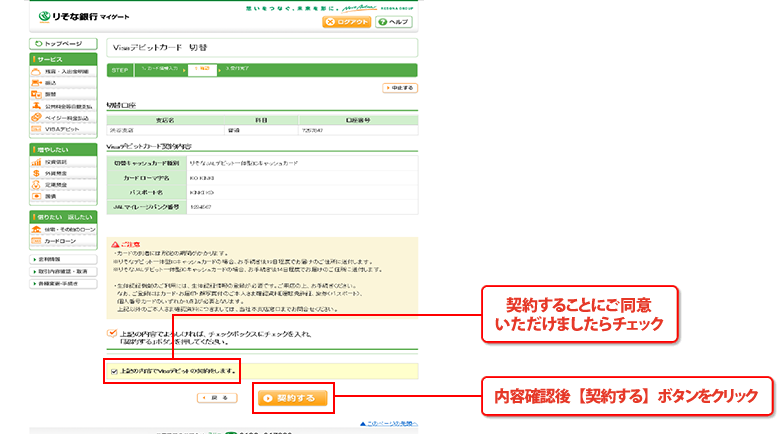Click the ペイジー料金払込 icon
The width and height of the screenshot is (777, 434).
(x=36, y=117)
